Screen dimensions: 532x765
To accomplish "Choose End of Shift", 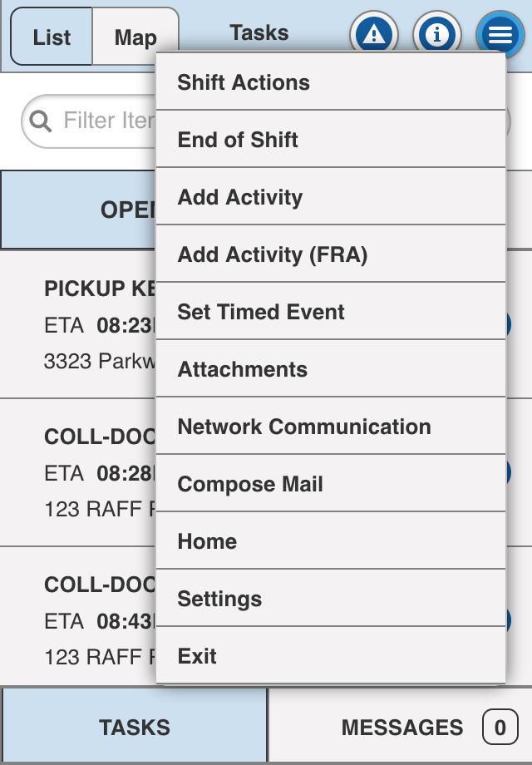I will point(331,140).
